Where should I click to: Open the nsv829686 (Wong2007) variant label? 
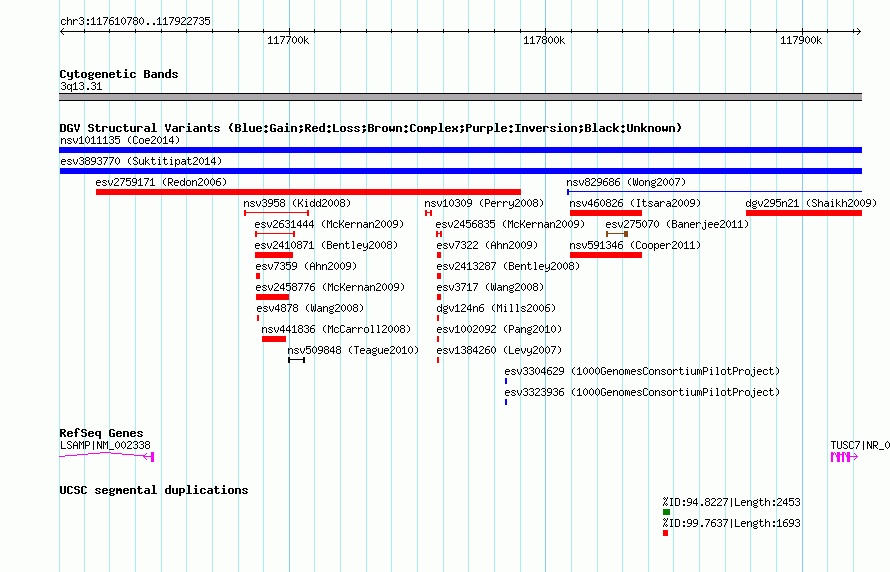[x=626, y=182]
